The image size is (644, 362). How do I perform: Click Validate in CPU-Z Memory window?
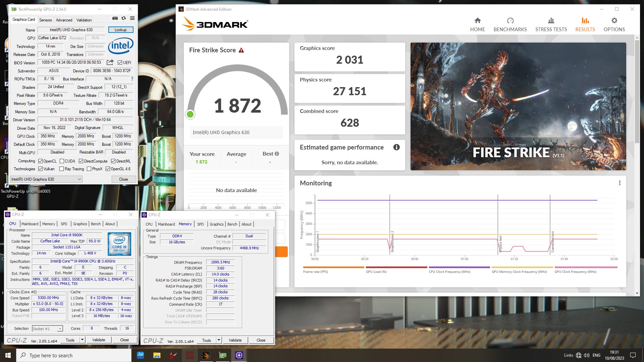point(235,340)
